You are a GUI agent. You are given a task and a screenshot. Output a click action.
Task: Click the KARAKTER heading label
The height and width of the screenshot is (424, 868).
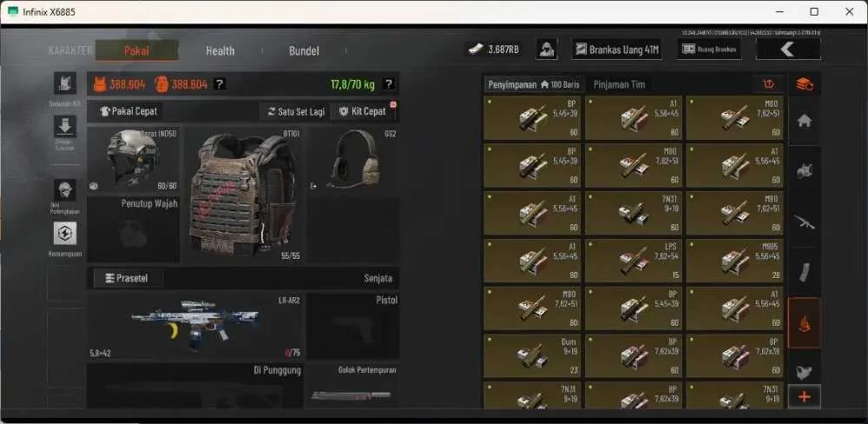[x=70, y=50]
